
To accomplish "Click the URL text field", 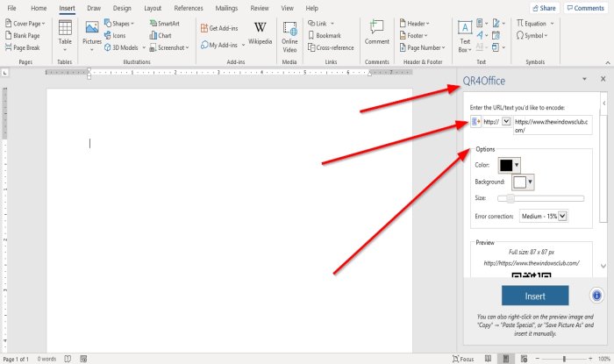I will pyautogui.click(x=553, y=125).
